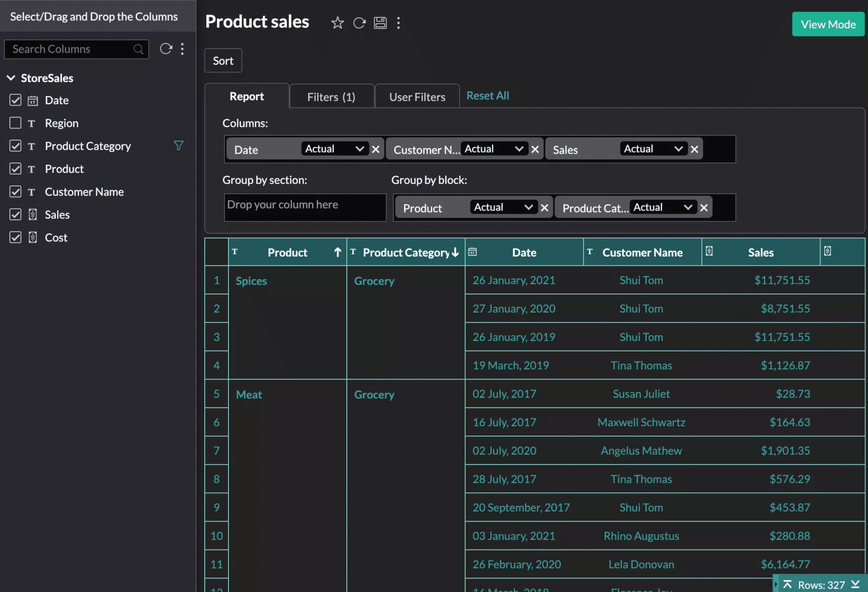The width and height of the screenshot is (868, 592).
Task: Switch to the Filters (1) tab
Action: [331, 97]
